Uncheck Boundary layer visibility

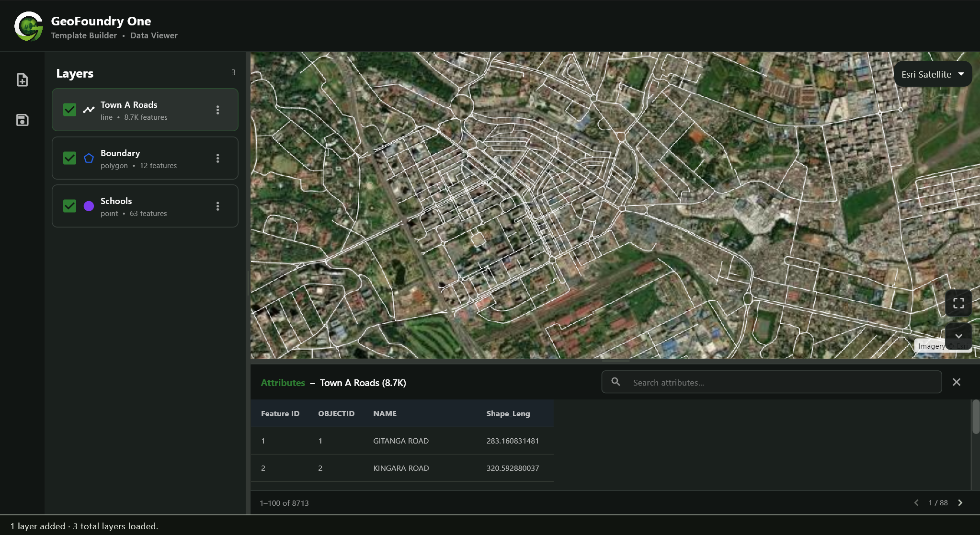click(69, 158)
